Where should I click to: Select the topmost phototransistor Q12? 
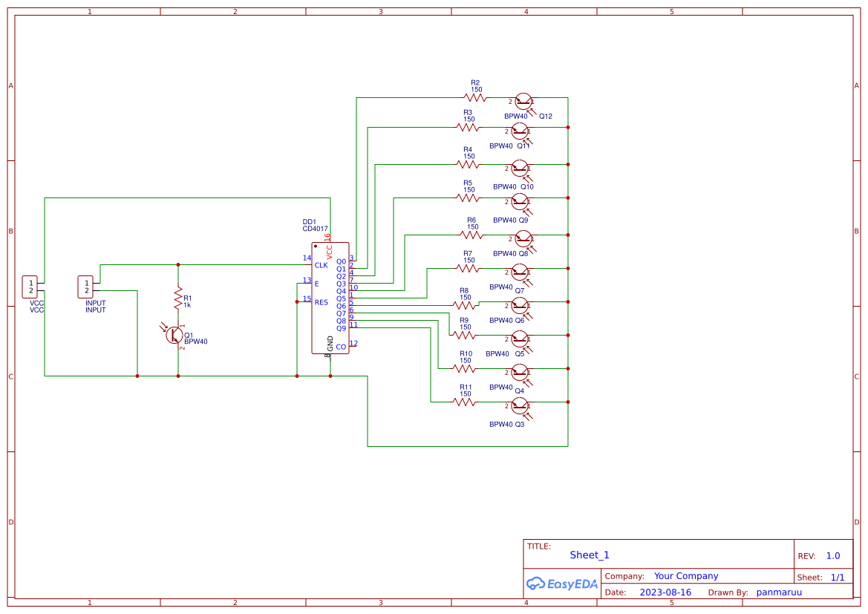pyautogui.click(x=522, y=100)
